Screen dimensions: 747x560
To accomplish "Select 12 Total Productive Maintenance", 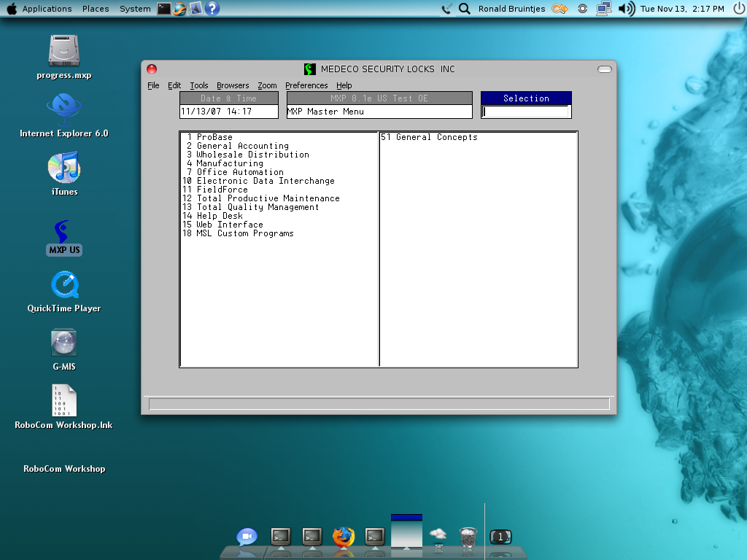I will [x=261, y=198].
